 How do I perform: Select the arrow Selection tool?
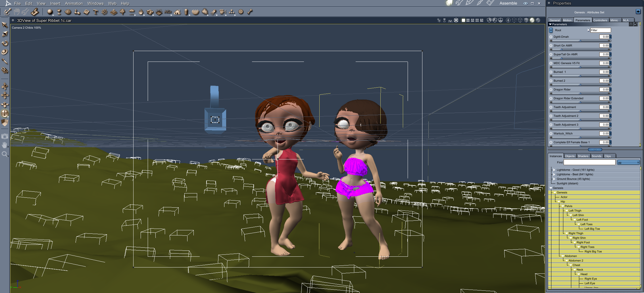(5, 25)
